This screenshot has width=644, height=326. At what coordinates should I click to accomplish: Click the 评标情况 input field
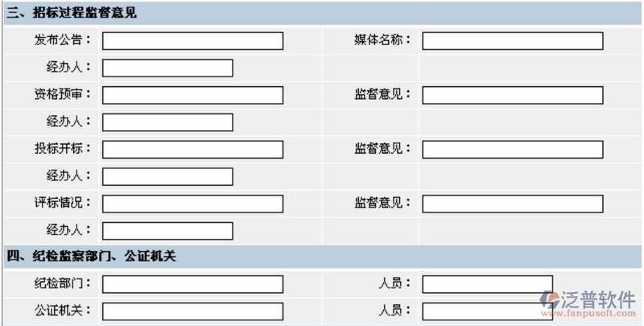coord(192,203)
